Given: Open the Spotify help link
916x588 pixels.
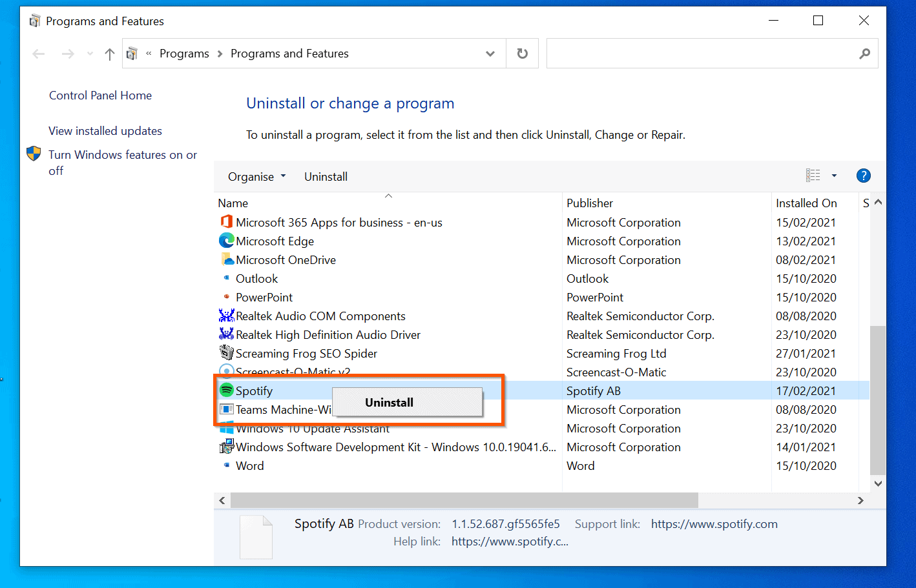Looking at the screenshot, I should [510, 542].
